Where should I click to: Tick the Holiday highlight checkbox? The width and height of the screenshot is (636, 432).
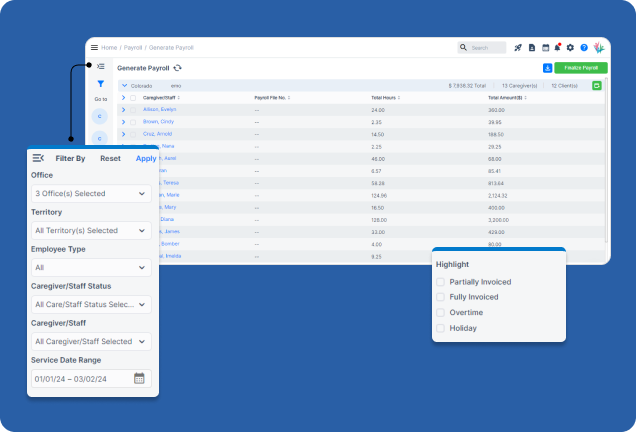click(440, 327)
